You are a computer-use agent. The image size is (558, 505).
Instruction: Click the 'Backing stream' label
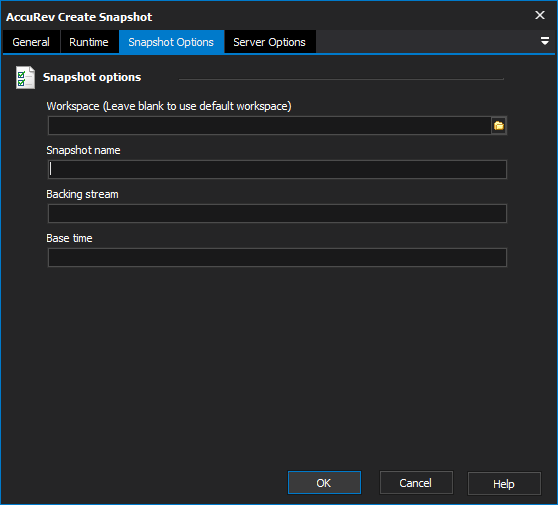[82, 194]
